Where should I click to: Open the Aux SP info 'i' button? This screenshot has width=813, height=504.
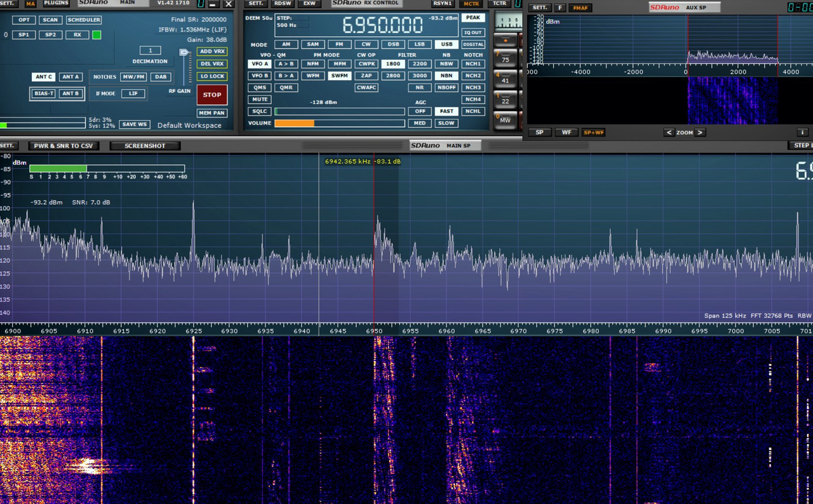(803, 133)
